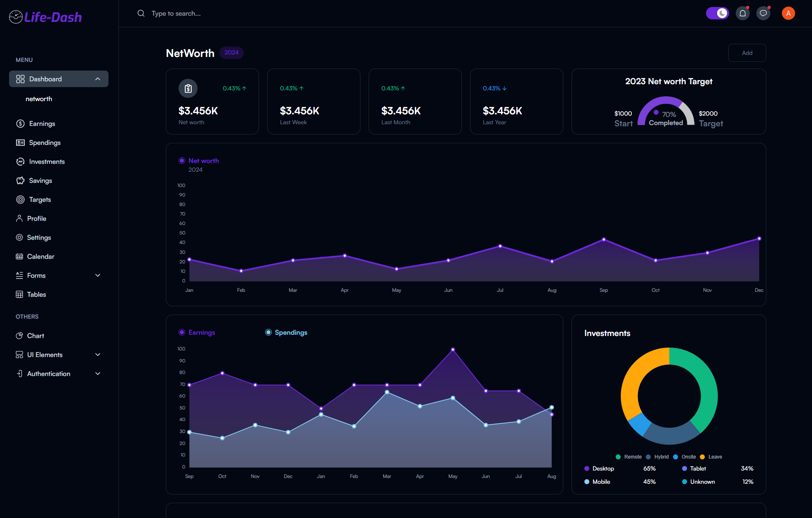
Task: Click the notification bell icon
Action: (x=743, y=14)
